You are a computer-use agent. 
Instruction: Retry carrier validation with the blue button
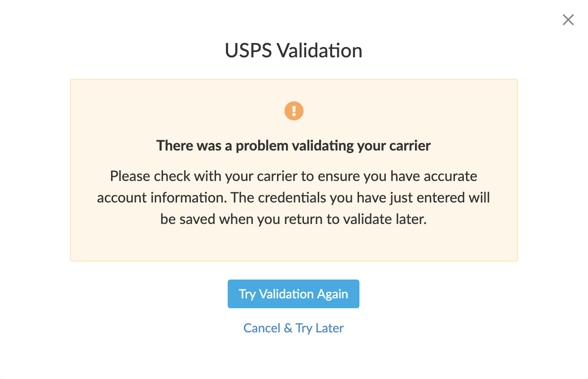[294, 294]
